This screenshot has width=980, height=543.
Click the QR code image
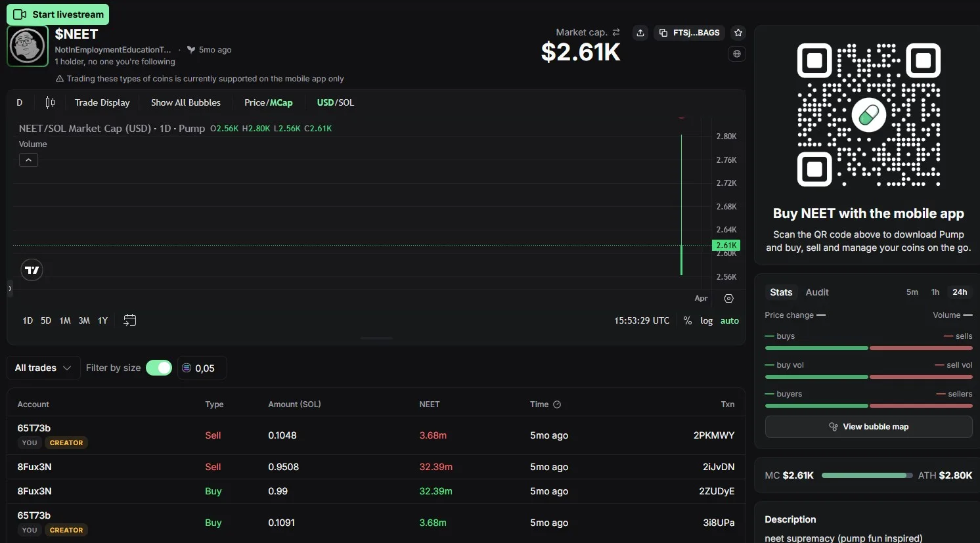[868, 115]
